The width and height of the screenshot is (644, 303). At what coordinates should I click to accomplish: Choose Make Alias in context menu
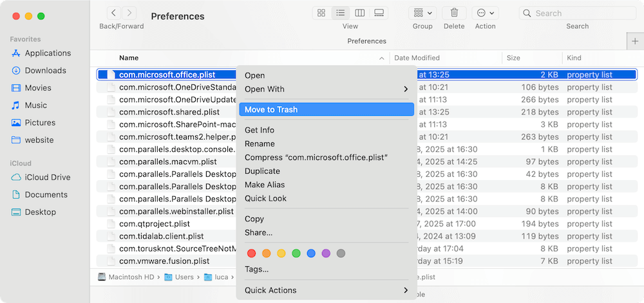tap(327, 185)
